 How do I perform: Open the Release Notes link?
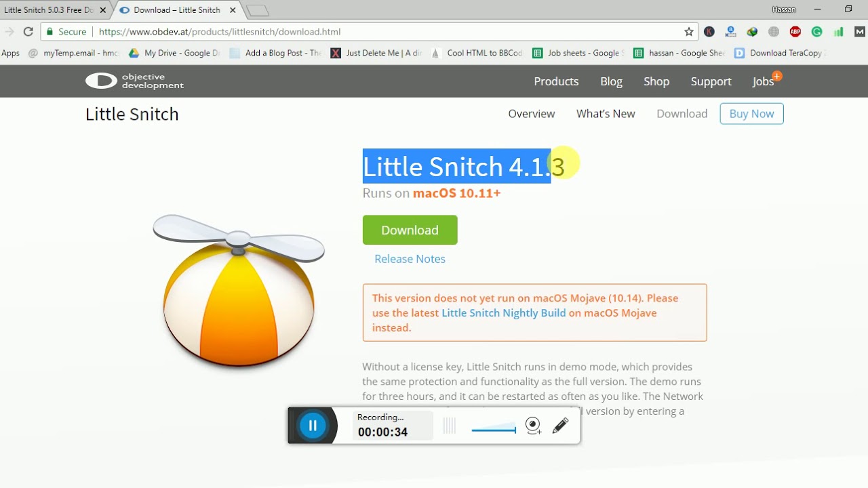[x=410, y=259]
